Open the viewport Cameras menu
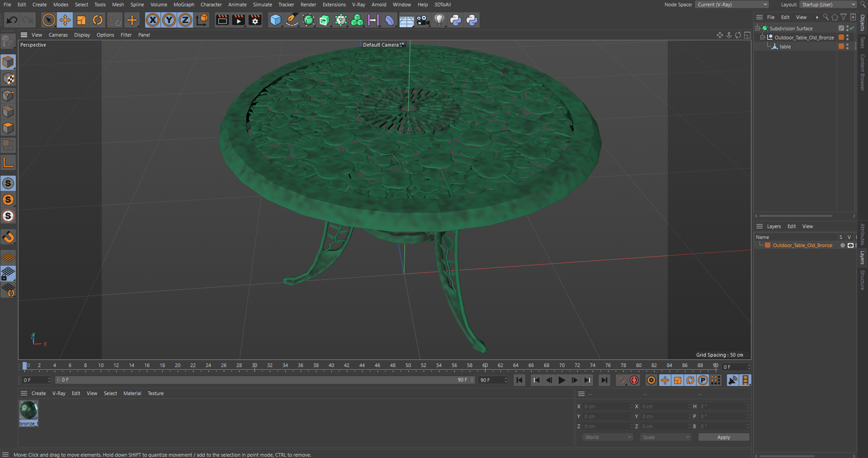This screenshot has height=458, width=868. (x=58, y=35)
